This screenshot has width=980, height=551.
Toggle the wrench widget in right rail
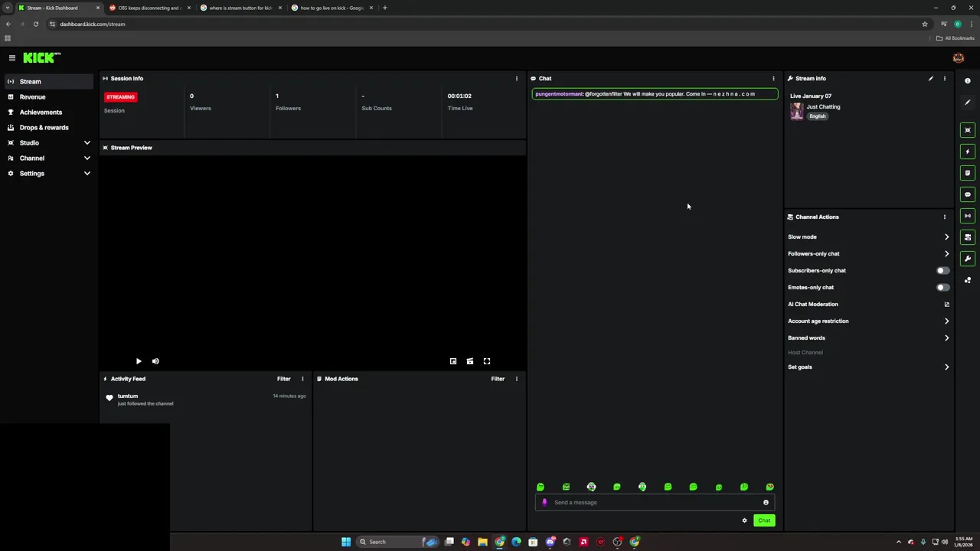click(x=968, y=259)
